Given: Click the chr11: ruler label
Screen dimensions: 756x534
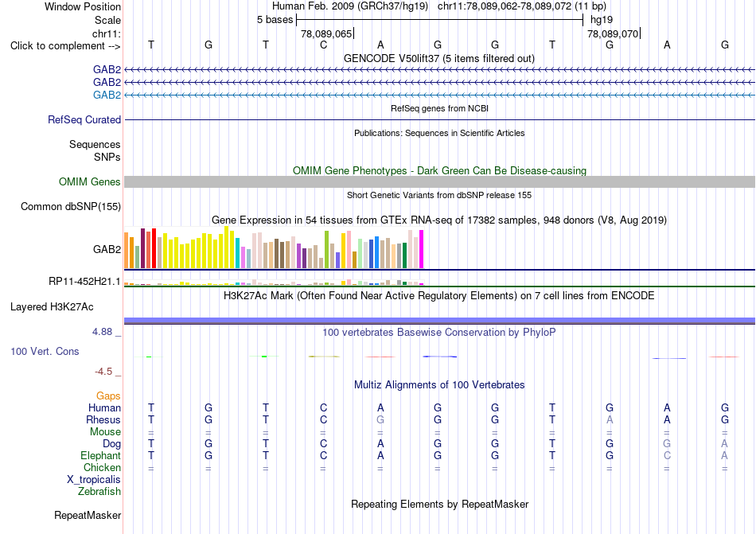Looking at the screenshot, I should pyautogui.click(x=107, y=33).
